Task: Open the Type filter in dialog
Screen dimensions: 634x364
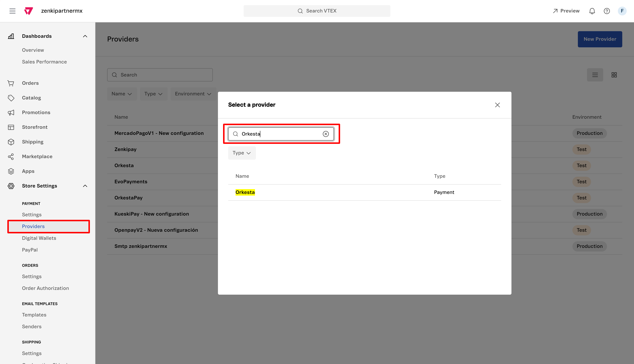Action: point(242,153)
